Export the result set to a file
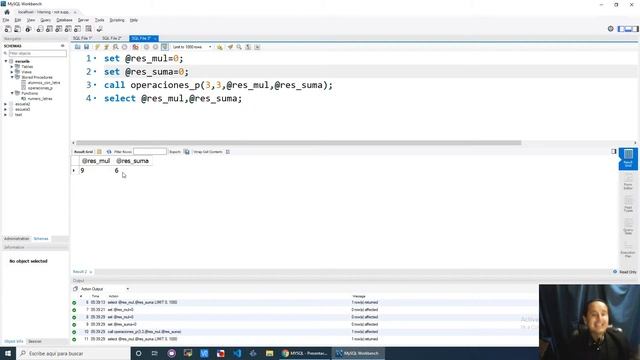The width and height of the screenshot is (640, 360). click(x=187, y=152)
